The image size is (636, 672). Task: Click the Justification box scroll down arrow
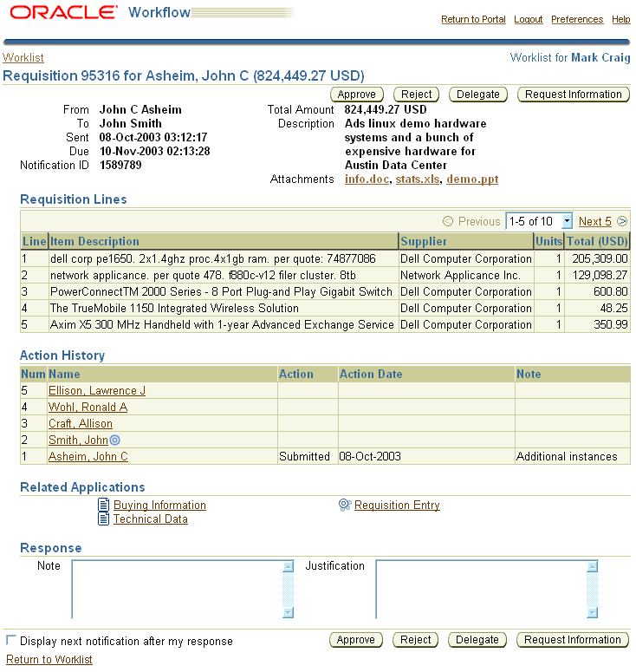click(x=593, y=612)
